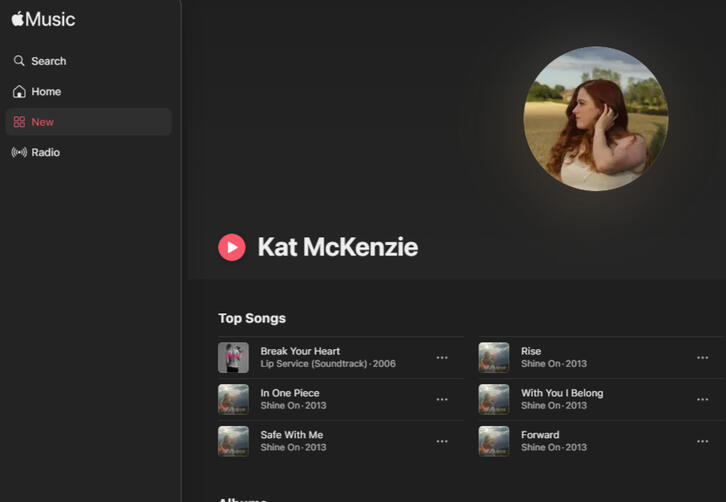Screen dimensions: 726x502
Task: Open Shine On album under In One Piece
Action: [280, 405]
